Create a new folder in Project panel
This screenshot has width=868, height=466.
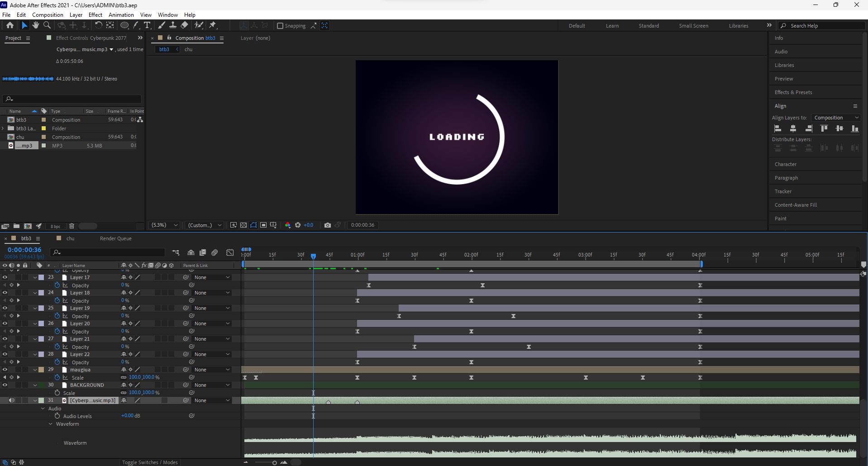pyautogui.click(x=16, y=226)
